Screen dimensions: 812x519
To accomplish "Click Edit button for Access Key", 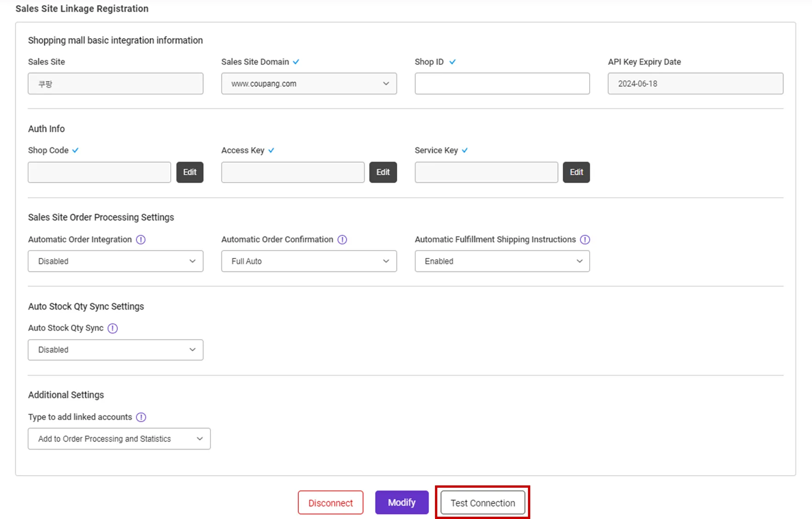I will (383, 173).
